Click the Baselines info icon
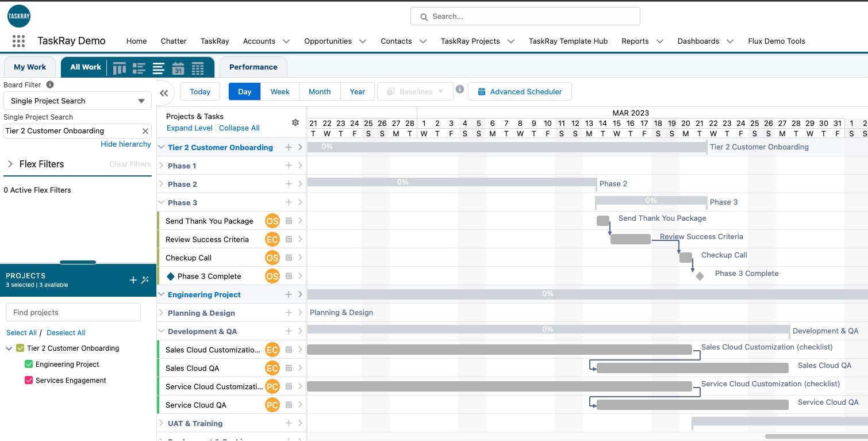The image size is (868, 441). coord(460,89)
